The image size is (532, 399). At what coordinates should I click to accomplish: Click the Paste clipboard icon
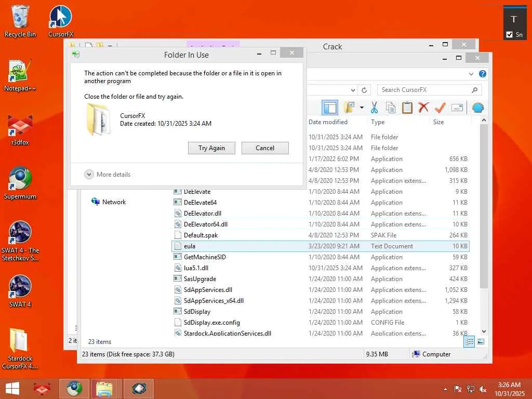(x=407, y=108)
